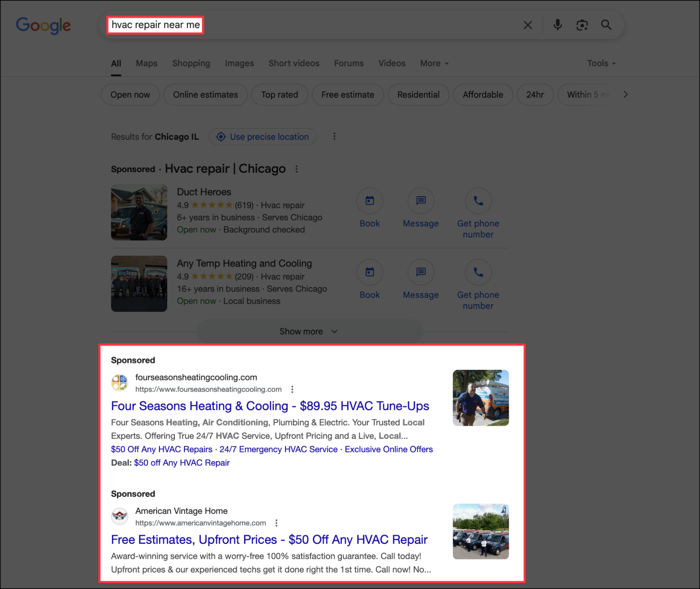Toggle the Top rated filter chip
This screenshot has height=589, width=700.
coord(279,95)
